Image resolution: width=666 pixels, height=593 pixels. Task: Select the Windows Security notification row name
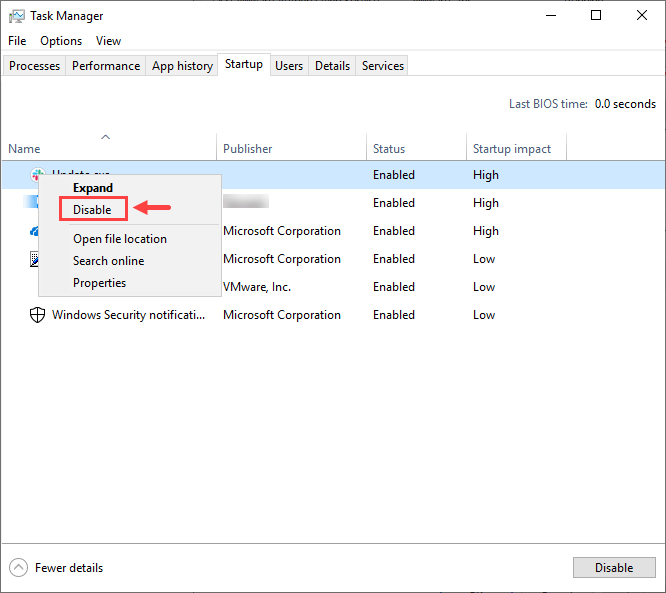pos(128,315)
